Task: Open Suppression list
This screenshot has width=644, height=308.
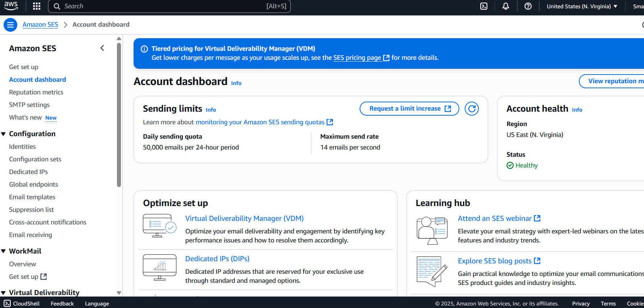Action: tap(31, 210)
